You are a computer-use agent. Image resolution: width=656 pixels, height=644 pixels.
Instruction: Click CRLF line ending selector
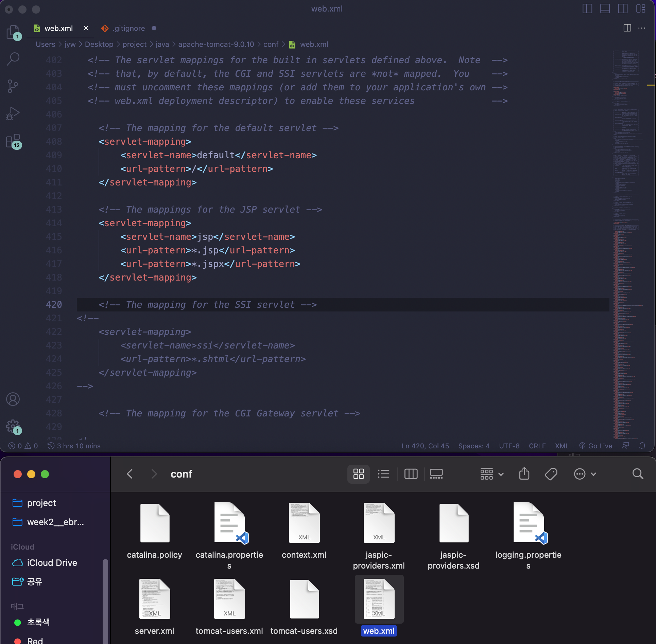tap(537, 446)
